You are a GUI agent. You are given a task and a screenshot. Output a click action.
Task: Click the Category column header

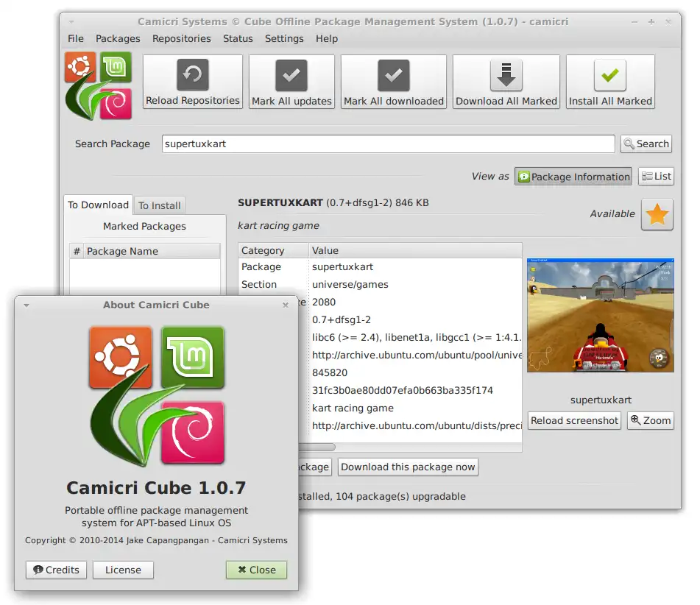point(273,250)
